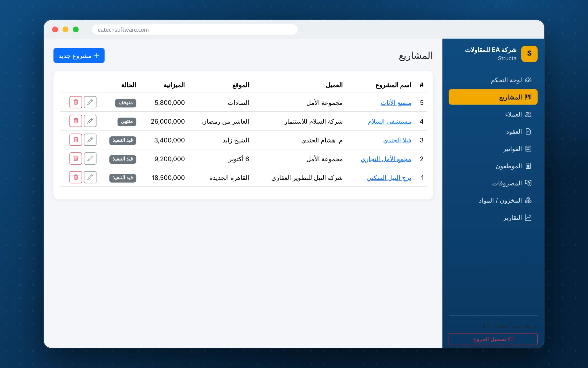Open the فيلا الجندي project link
Image resolution: width=588 pixels, height=368 pixels.
[397, 140]
